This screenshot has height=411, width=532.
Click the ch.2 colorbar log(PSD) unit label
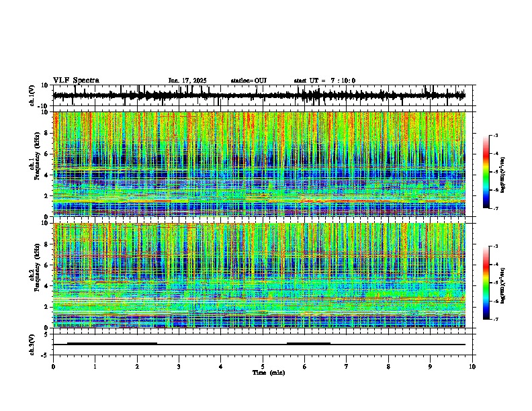[x=504, y=285]
